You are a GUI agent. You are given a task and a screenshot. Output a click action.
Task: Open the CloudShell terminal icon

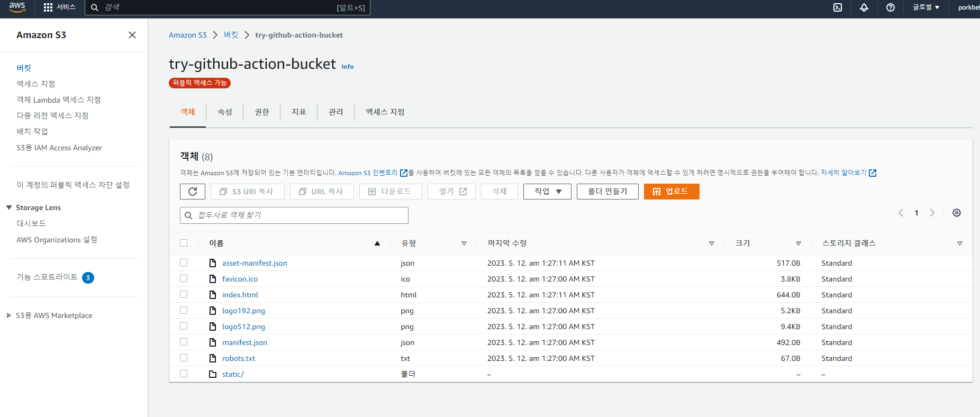838,7
